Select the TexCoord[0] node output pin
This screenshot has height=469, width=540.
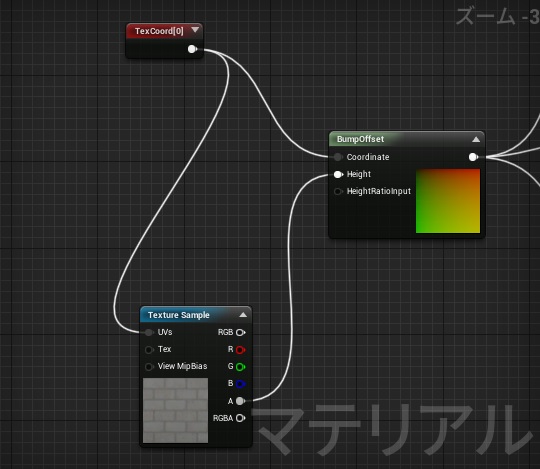[192, 49]
